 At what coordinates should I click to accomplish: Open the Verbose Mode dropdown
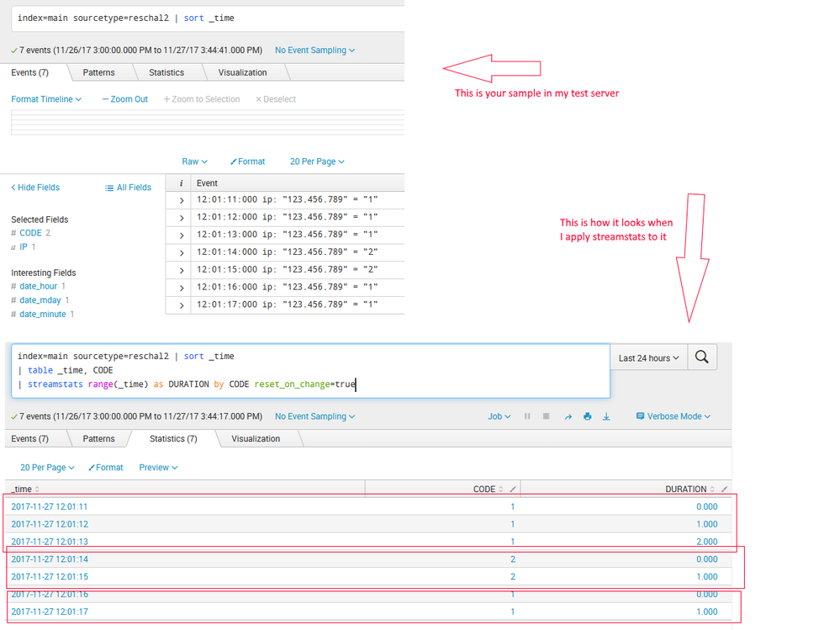[x=674, y=416]
